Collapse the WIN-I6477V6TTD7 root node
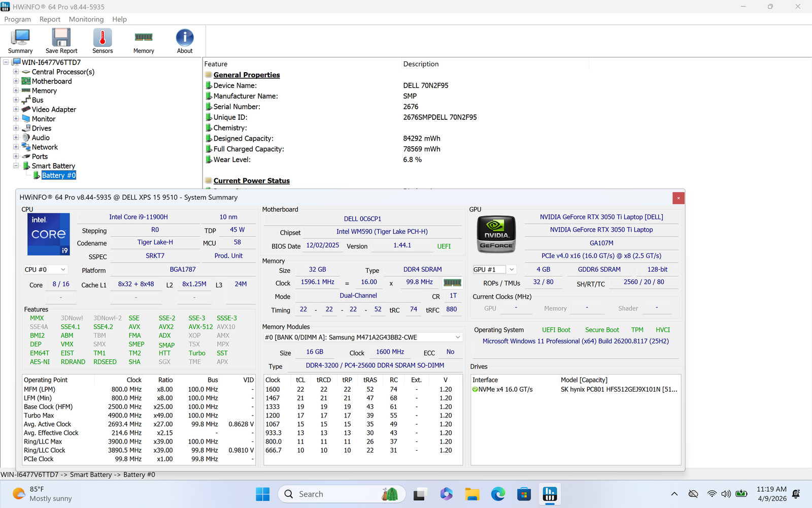812x508 pixels. click(x=6, y=62)
